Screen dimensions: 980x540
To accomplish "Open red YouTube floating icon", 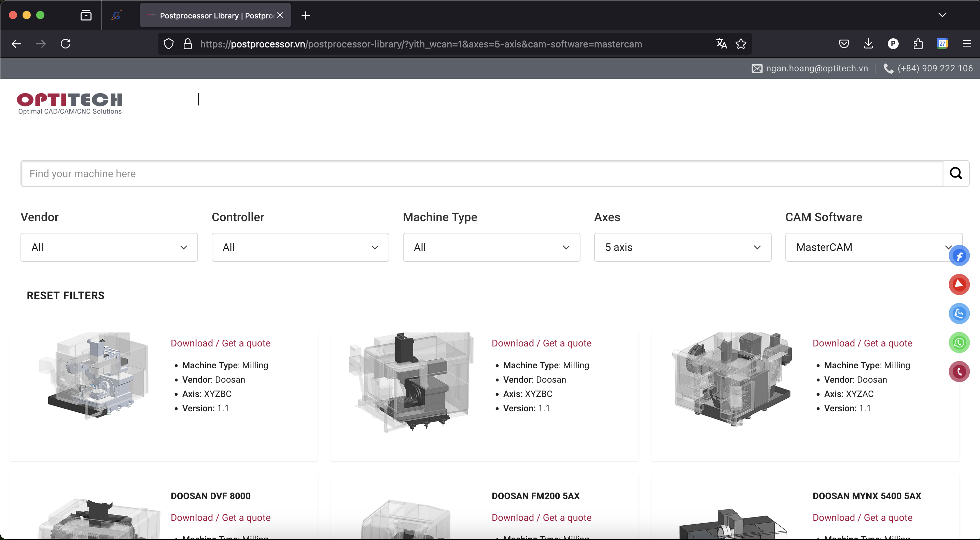I will pos(959,284).
